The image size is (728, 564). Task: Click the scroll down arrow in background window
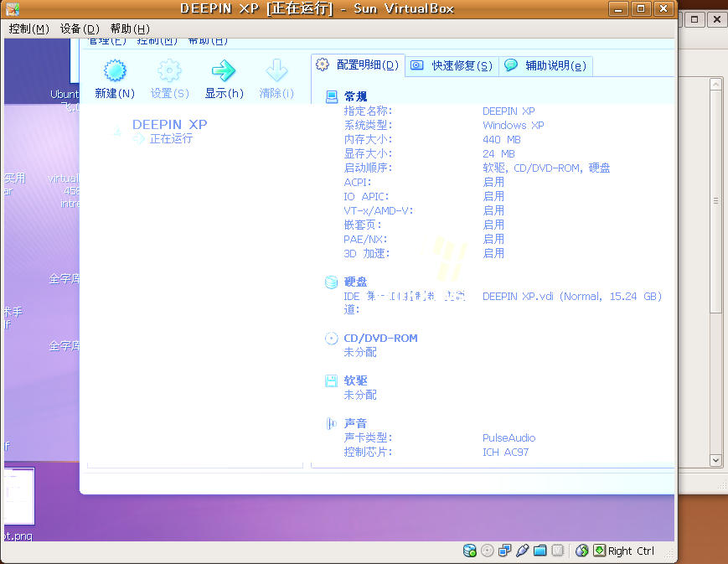715,460
